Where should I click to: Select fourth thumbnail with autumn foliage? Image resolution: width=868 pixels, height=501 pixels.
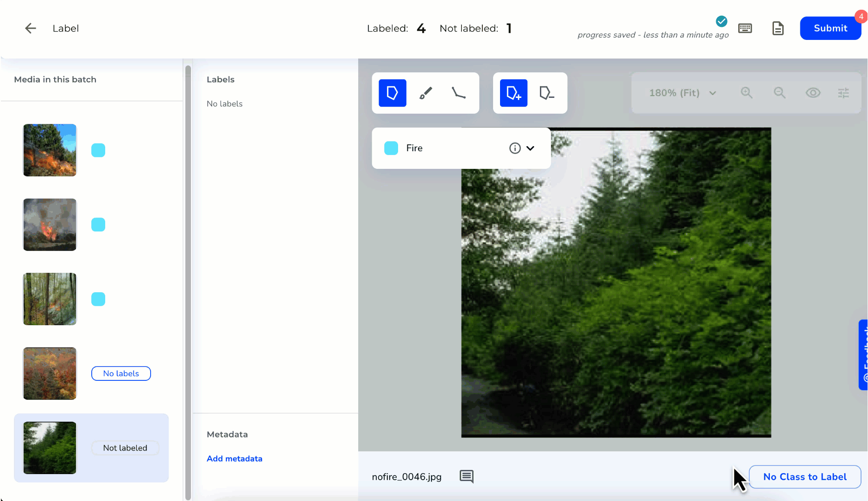click(50, 373)
